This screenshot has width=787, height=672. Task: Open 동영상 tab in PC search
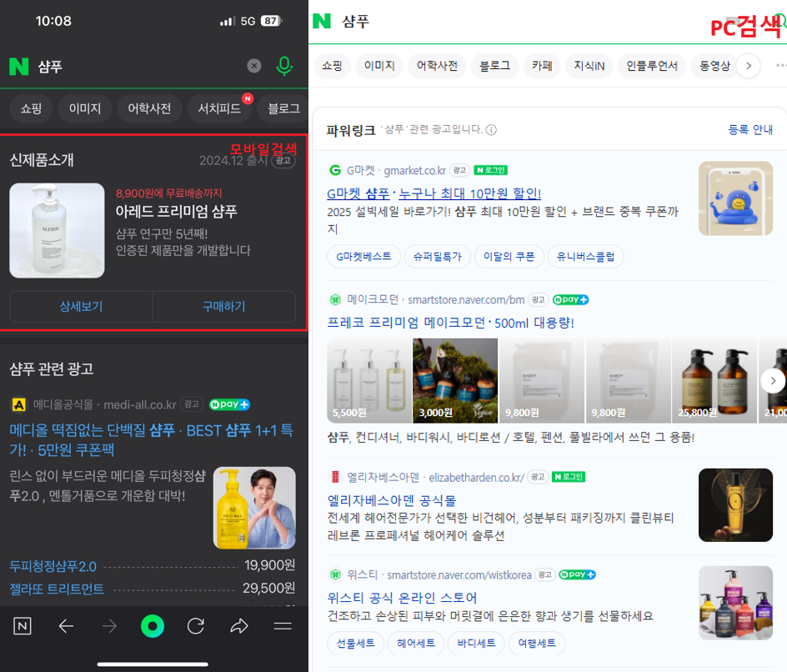pos(714,66)
